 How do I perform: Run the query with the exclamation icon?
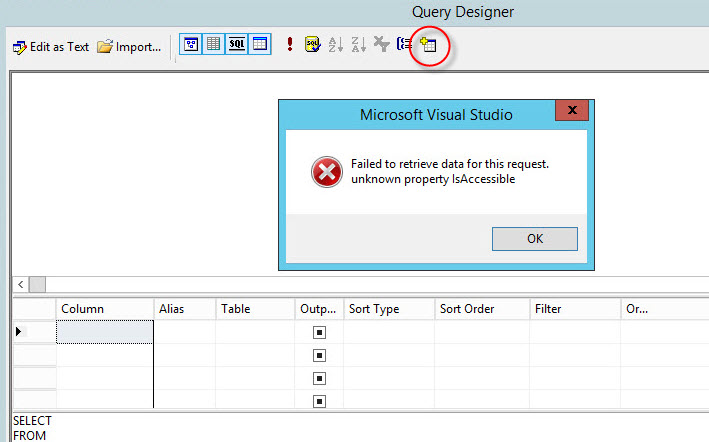click(290, 45)
